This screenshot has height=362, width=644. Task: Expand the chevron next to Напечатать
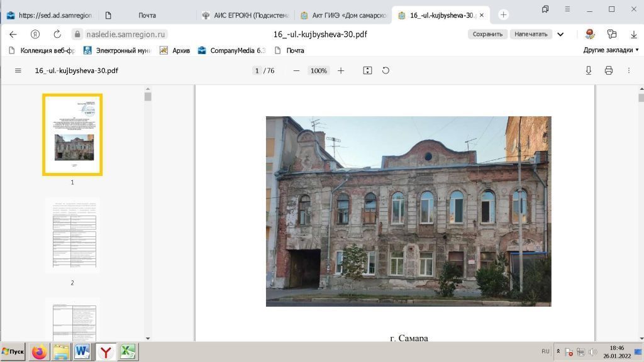tap(560, 34)
